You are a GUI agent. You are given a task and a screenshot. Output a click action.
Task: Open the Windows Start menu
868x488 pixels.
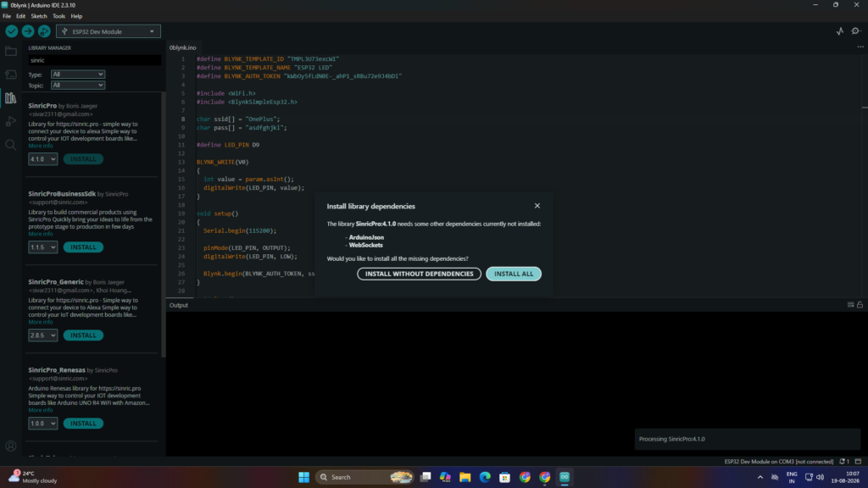(x=304, y=477)
